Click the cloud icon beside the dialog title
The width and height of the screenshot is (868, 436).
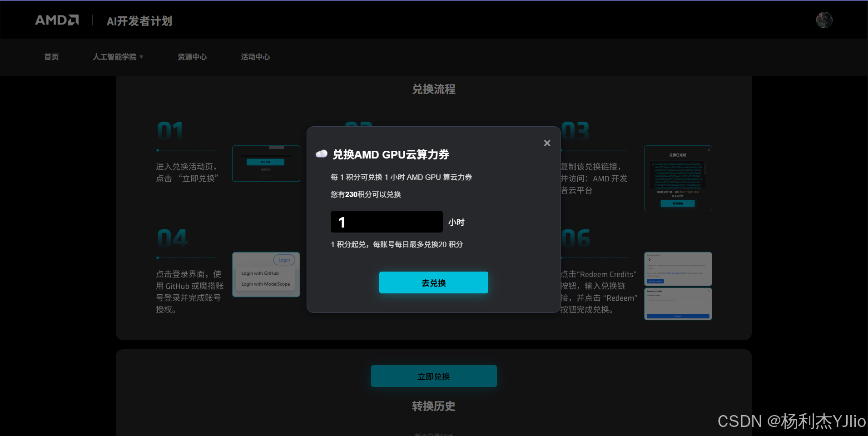pos(322,154)
